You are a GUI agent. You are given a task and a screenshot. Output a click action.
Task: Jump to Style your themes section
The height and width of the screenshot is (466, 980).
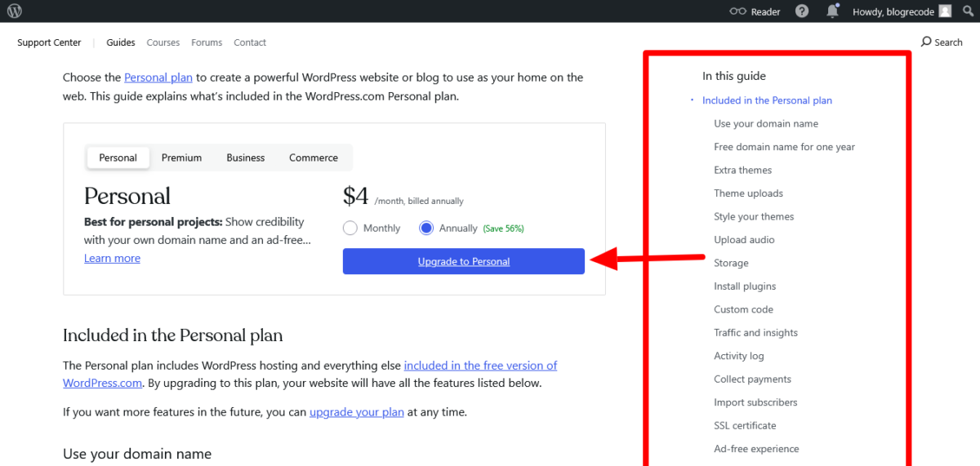[754, 217]
